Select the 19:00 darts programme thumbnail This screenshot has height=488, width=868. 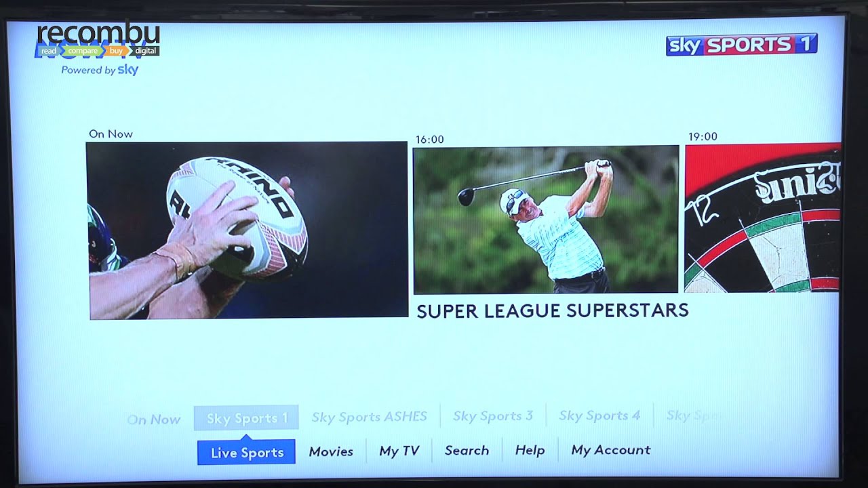763,218
